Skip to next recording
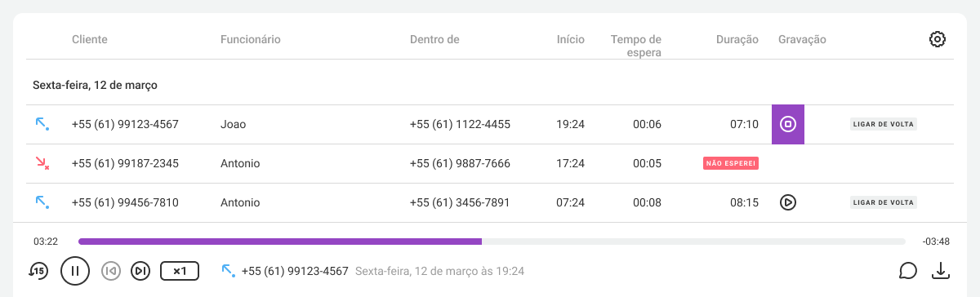980x297 pixels. click(x=140, y=270)
